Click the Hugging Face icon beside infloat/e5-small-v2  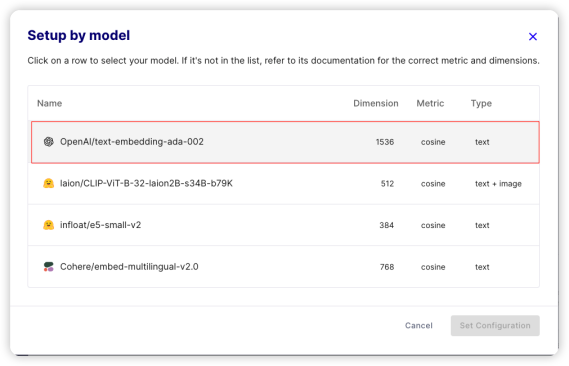pos(49,225)
